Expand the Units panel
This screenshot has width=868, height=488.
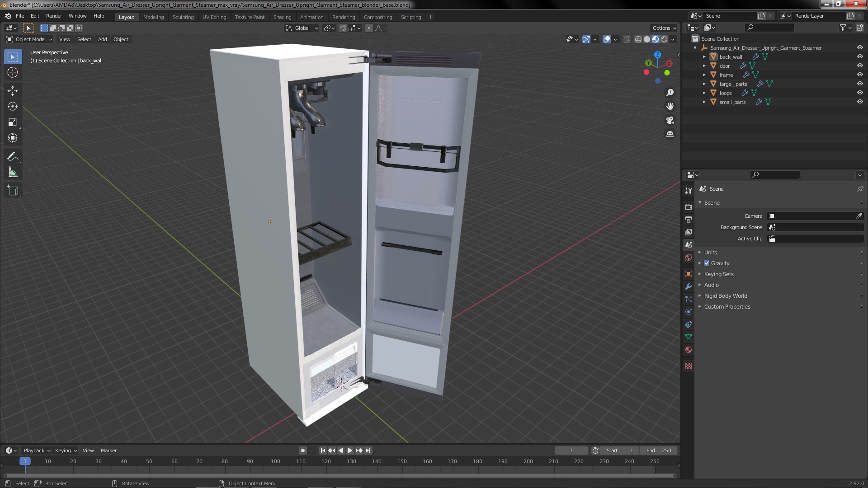710,252
